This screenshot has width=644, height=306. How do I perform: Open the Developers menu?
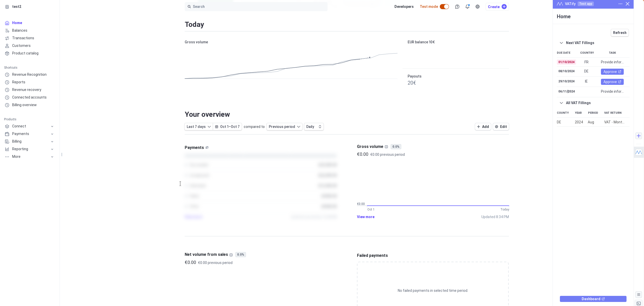tap(404, 7)
